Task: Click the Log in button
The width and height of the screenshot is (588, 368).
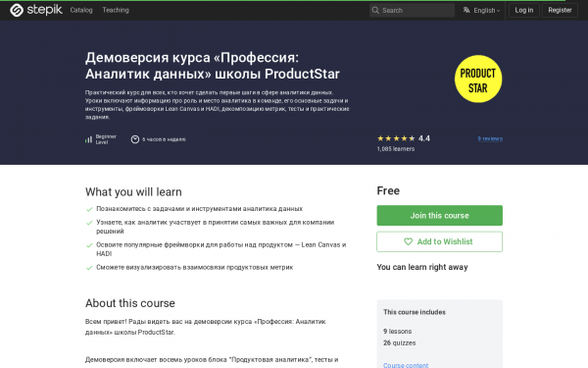Action: coord(524,10)
